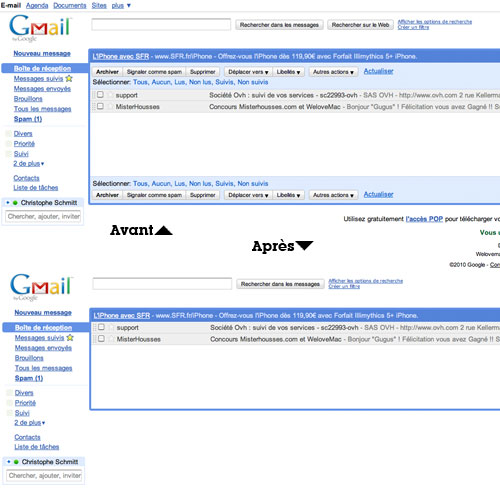Open 'Libellés' dropdown in the upper Avant toolbar
Viewport: 500px width, 492px height.
[288, 72]
